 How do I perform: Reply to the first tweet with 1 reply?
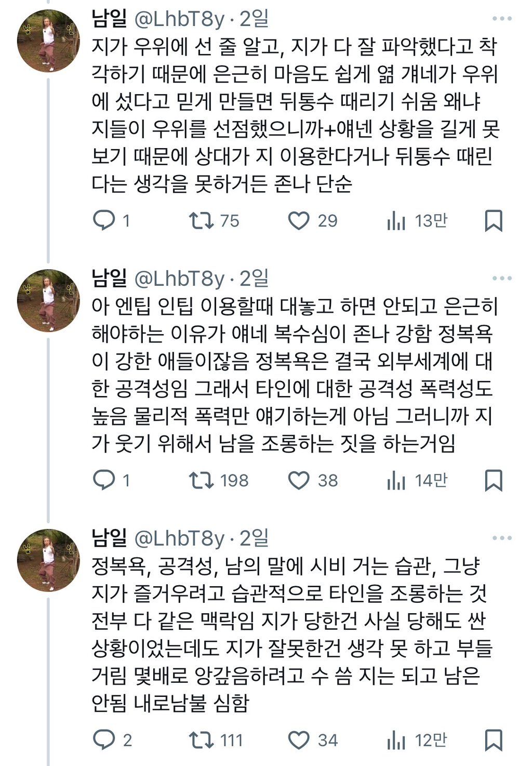click(104, 220)
